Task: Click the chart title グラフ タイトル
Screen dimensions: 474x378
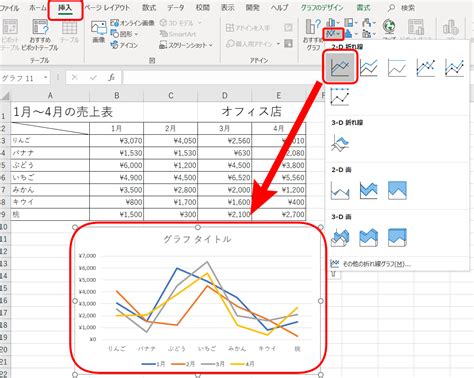Action: [x=197, y=239]
